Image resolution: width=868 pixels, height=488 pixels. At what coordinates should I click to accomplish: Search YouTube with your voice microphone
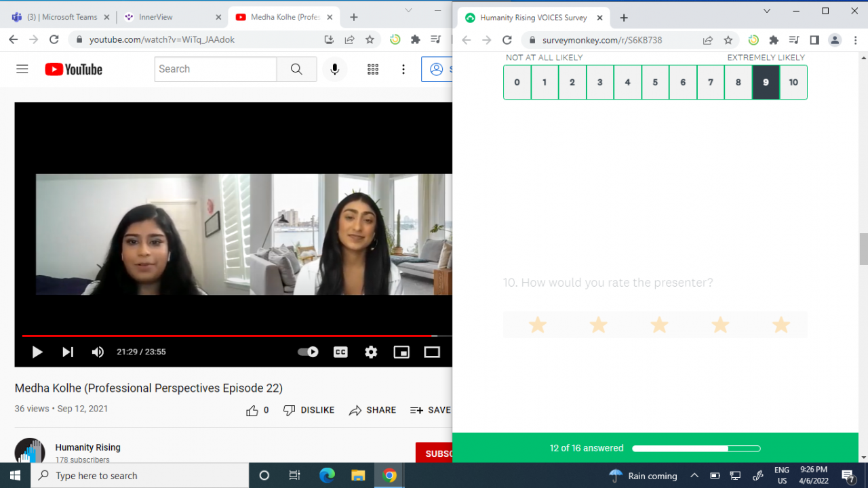[x=334, y=69]
